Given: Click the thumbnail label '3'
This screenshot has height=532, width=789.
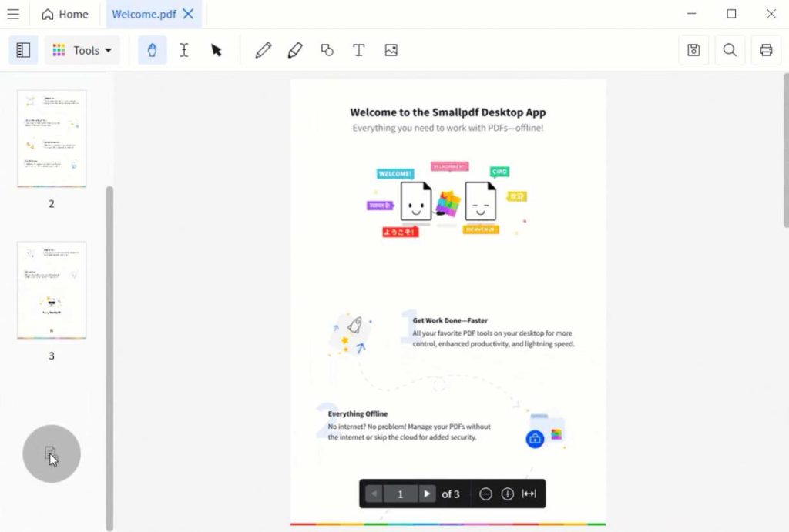Looking at the screenshot, I should click(x=52, y=356).
